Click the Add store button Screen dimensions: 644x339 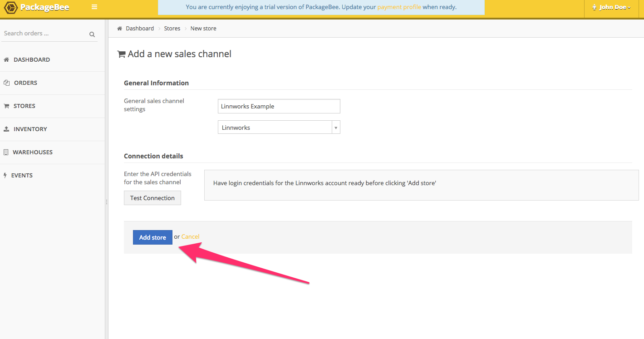(x=152, y=237)
